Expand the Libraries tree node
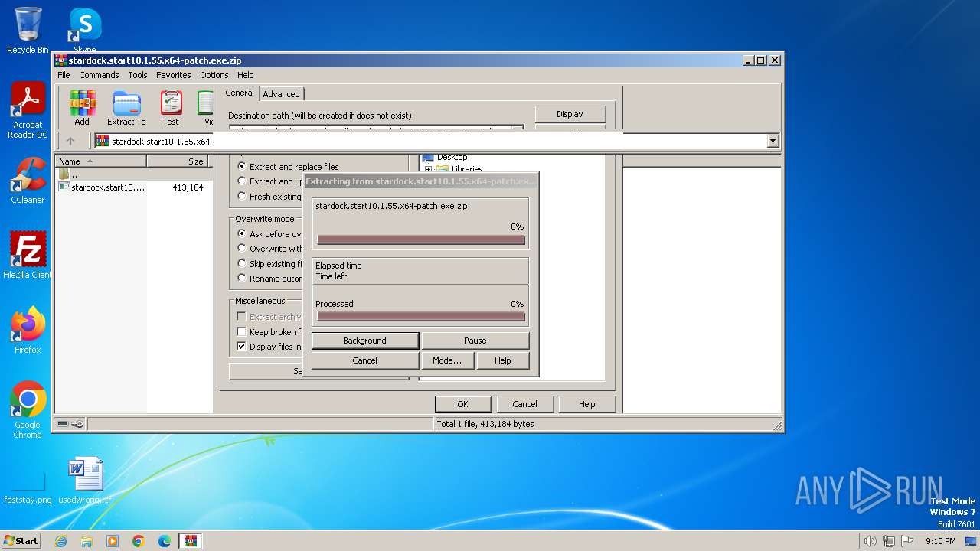The width and height of the screenshot is (980, 551). point(428,169)
